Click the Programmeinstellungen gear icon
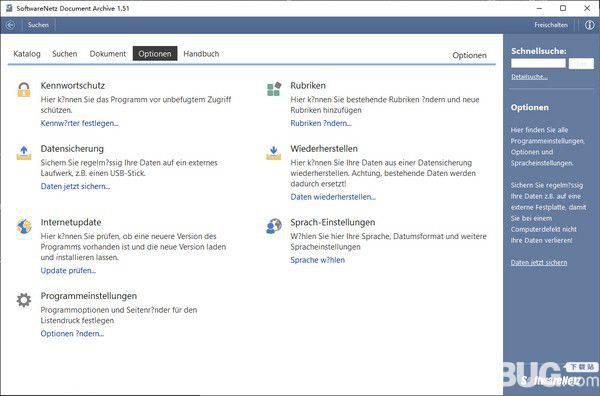 click(x=24, y=300)
